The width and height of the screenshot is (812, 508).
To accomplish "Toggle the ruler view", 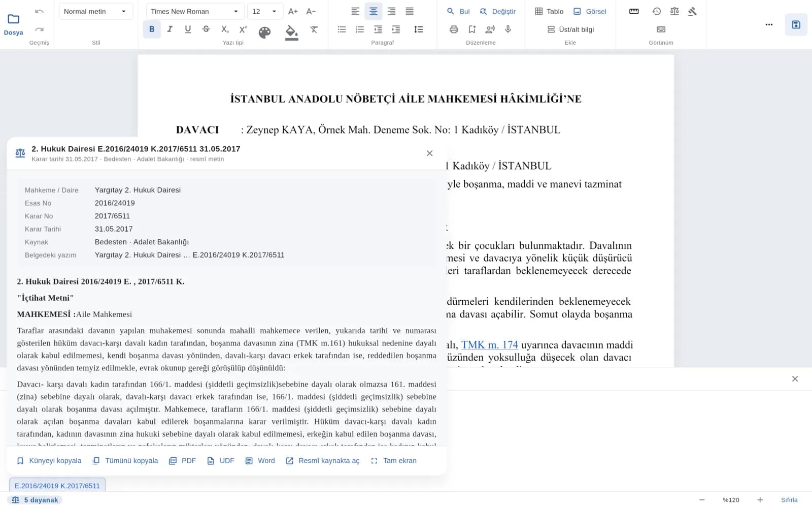I will [x=634, y=11].
